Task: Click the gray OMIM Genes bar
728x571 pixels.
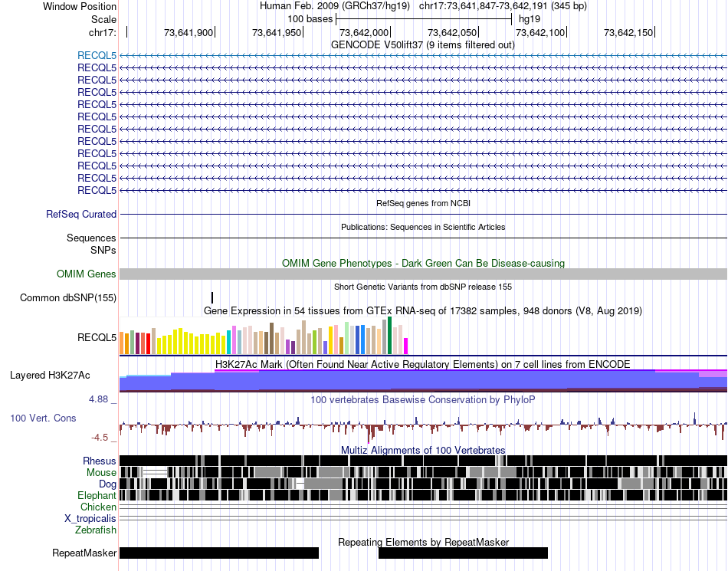Action: [x=423, y=274]
